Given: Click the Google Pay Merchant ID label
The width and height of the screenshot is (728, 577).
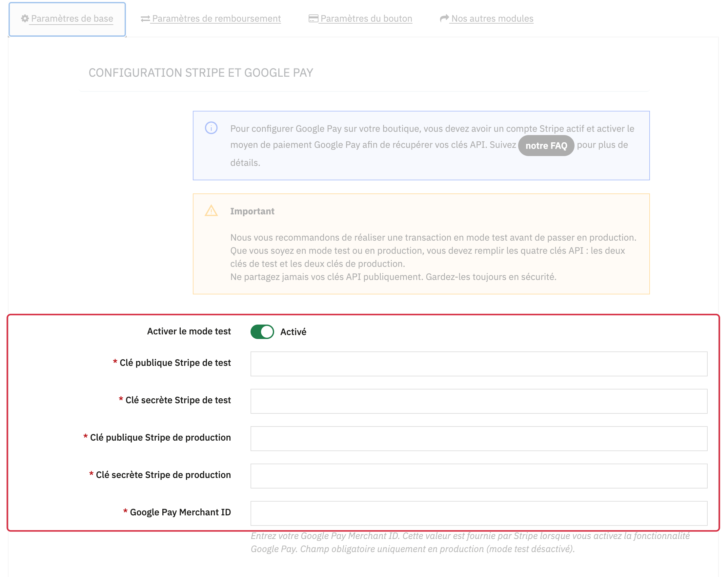Looking at the screenshot, I should pos(180,512).
